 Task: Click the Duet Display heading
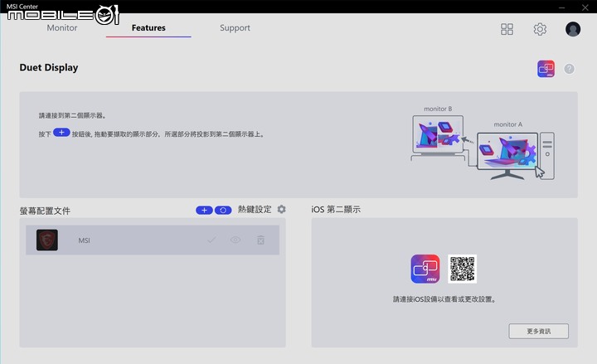pos(49,67)
